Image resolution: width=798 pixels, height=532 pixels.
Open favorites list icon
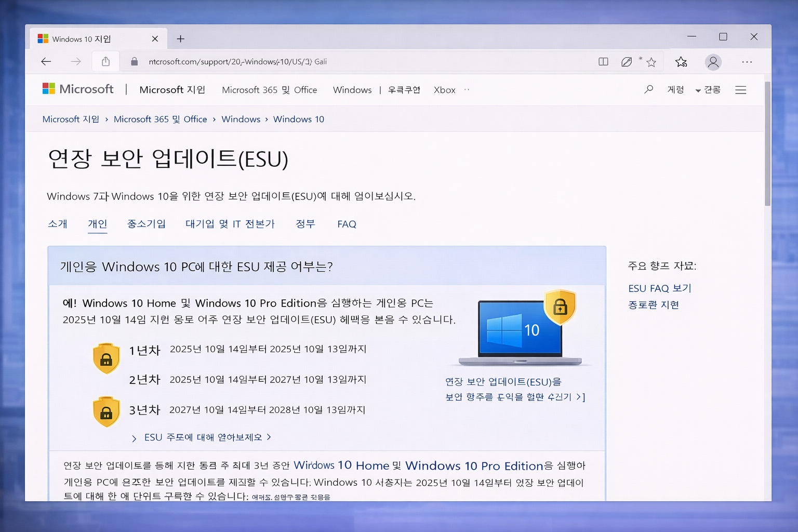click(681, 62)
